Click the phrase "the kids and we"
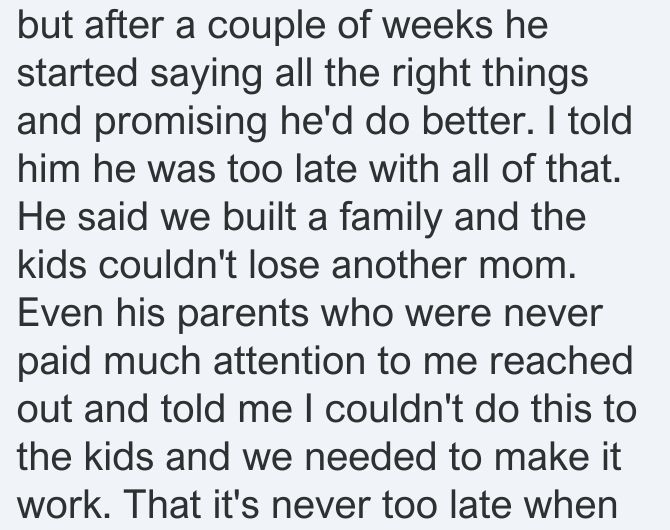The height and width of the screenshot is (530, 670). point(155,456)
